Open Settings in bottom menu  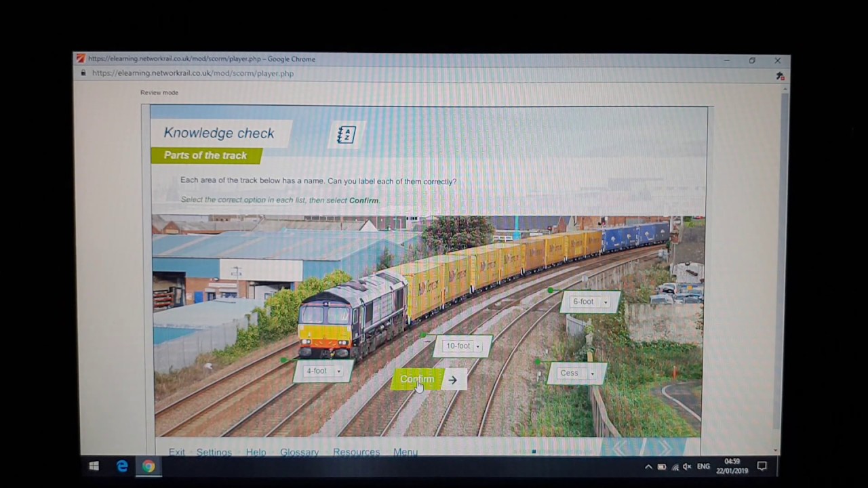click(x=214, y=452)
